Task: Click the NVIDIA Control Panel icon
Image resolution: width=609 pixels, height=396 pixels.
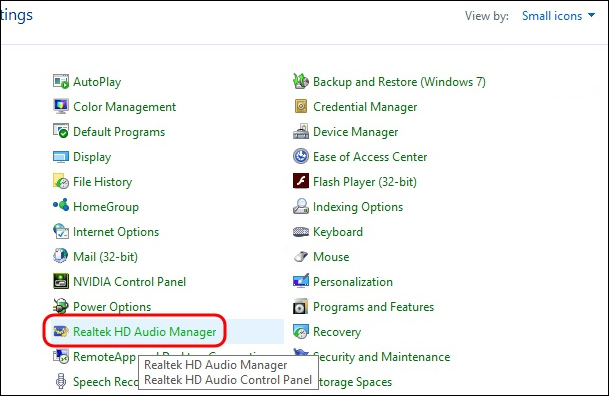Action: [x=61, y=281]
